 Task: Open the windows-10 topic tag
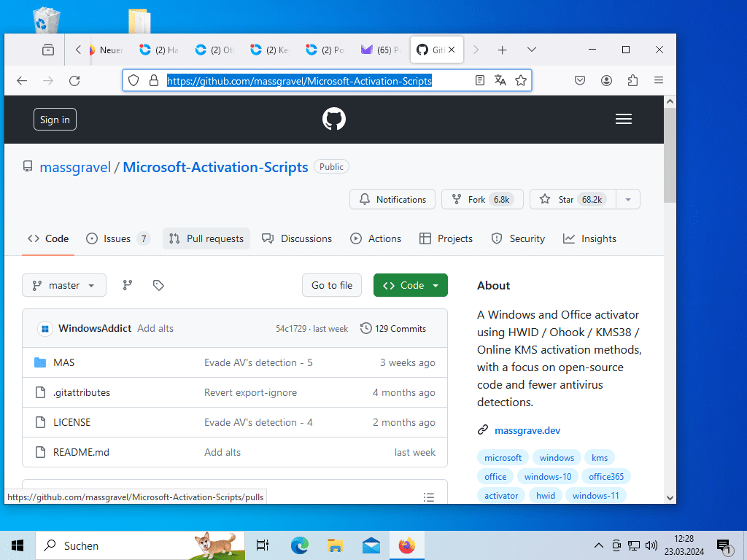[548, 476]
